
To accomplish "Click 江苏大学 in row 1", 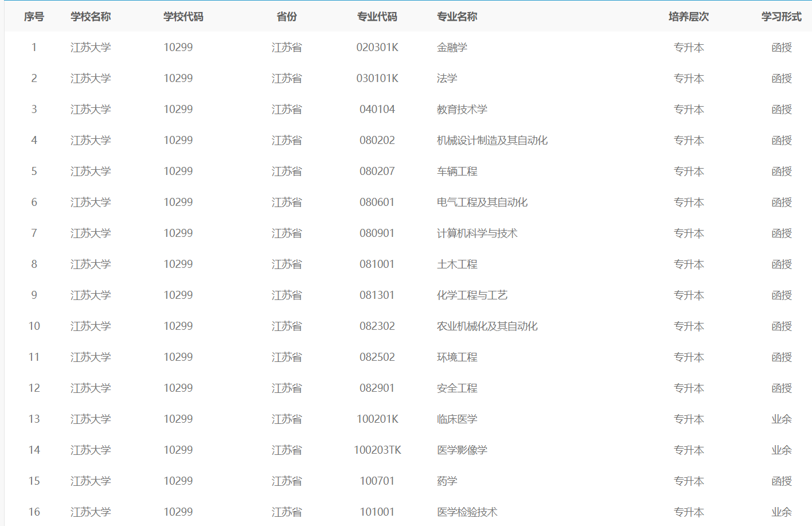I will tap(91, 48).
